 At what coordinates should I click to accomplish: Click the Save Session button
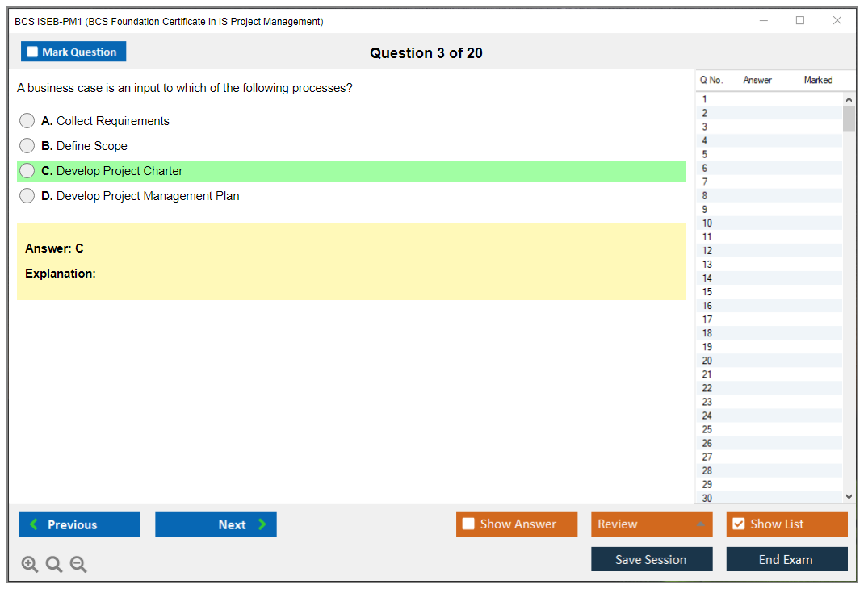click(651, 559)
